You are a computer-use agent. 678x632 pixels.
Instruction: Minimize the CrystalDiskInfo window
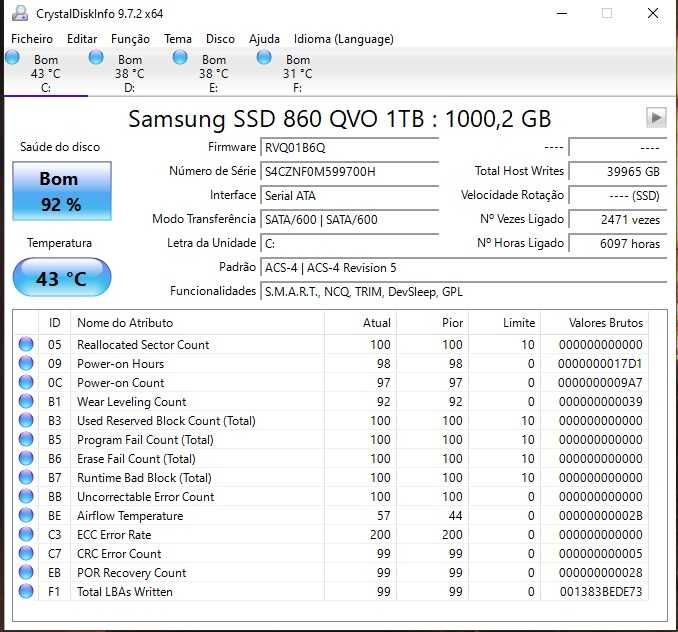562,13
